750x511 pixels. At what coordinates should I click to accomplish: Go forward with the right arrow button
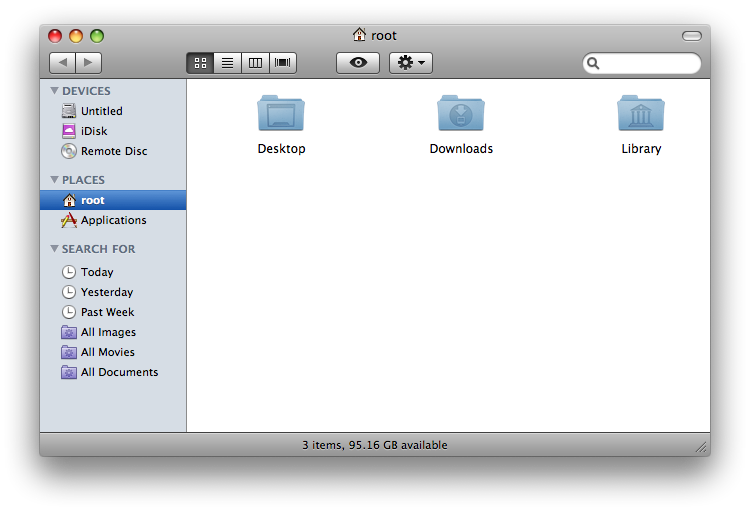tap(88, 63)
